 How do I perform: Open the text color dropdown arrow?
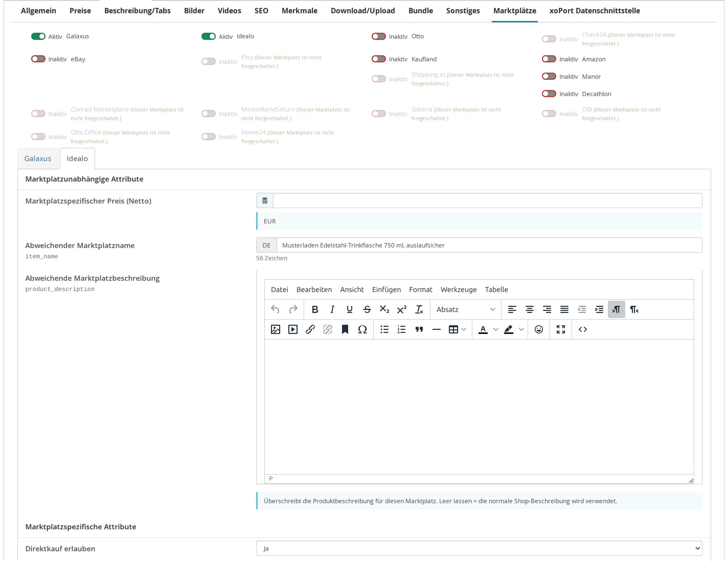tap(495, 329)
